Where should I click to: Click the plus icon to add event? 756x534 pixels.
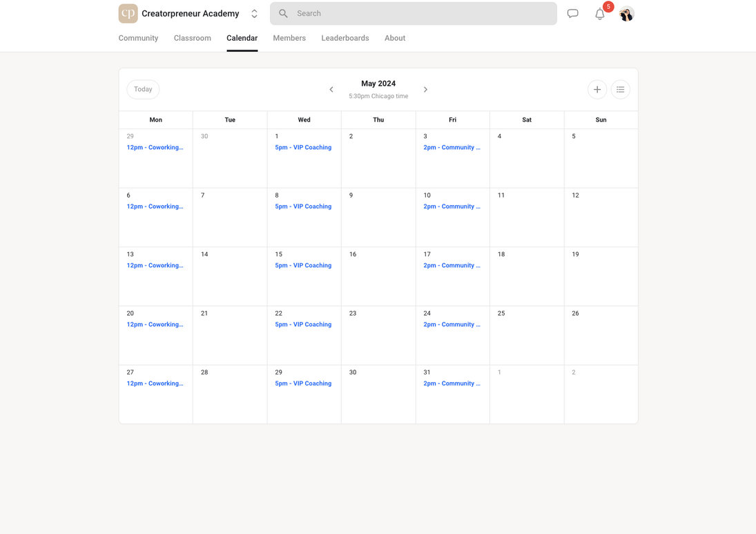[597, 90]
